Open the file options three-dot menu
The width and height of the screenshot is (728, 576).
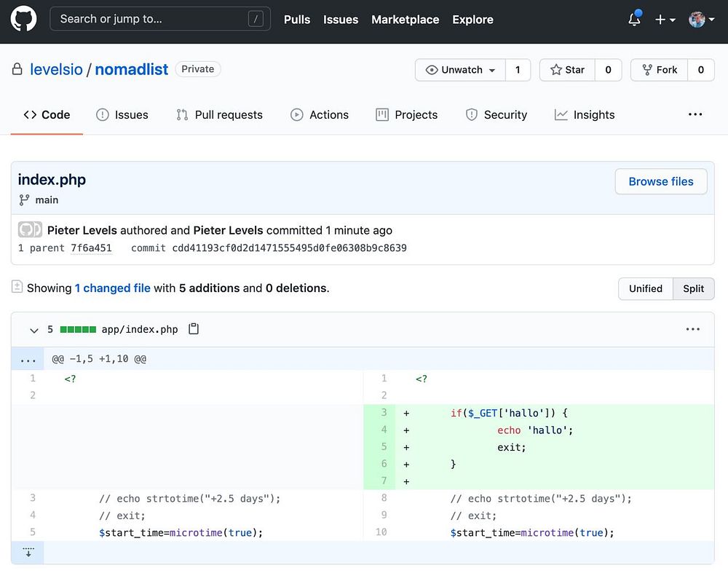692,329
